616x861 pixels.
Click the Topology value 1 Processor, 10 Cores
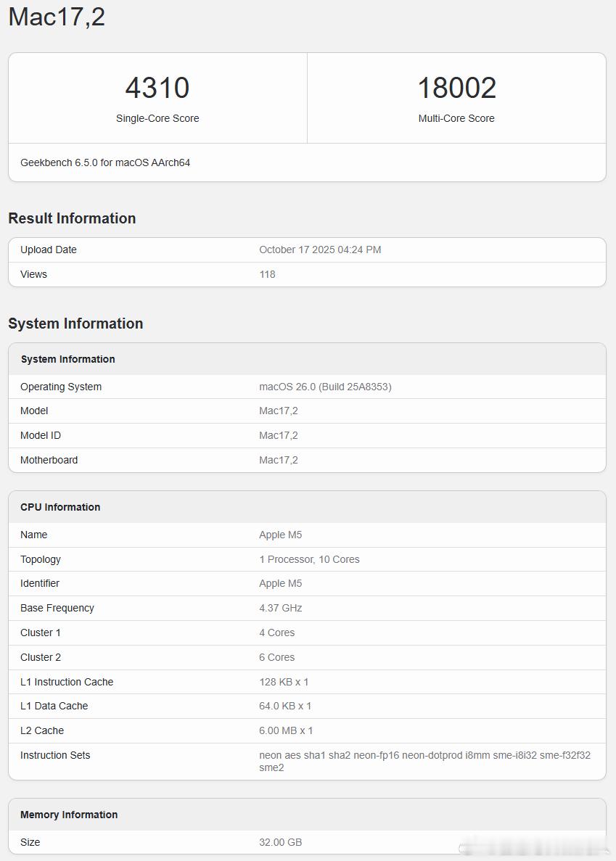pos(309,559)
